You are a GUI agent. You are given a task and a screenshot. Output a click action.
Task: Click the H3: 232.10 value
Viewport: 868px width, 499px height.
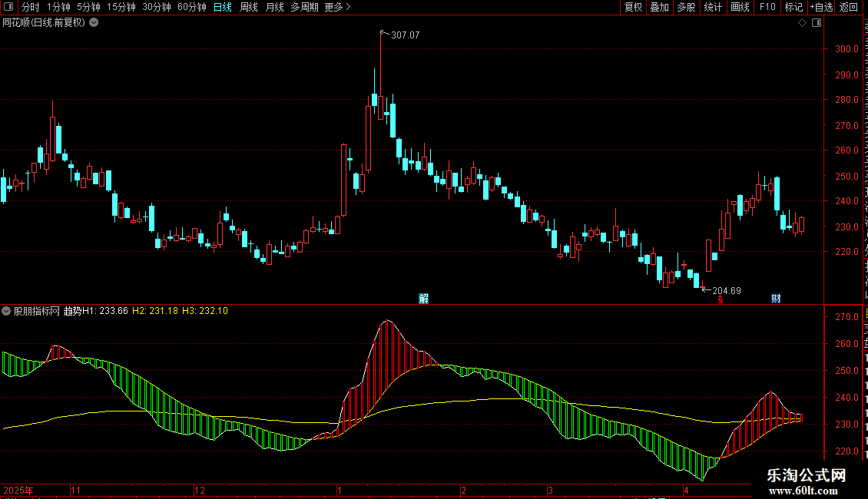point(205,311)
